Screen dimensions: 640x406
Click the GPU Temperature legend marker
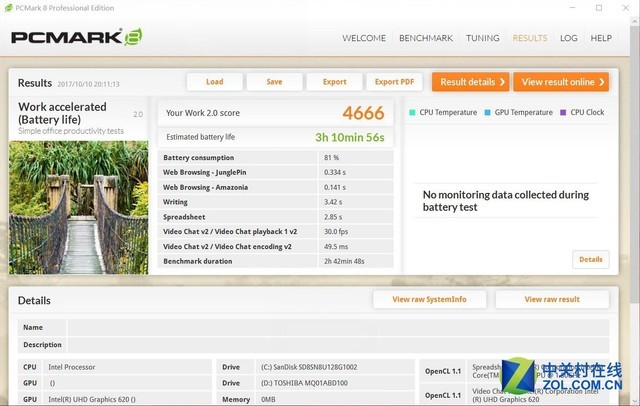487,113
